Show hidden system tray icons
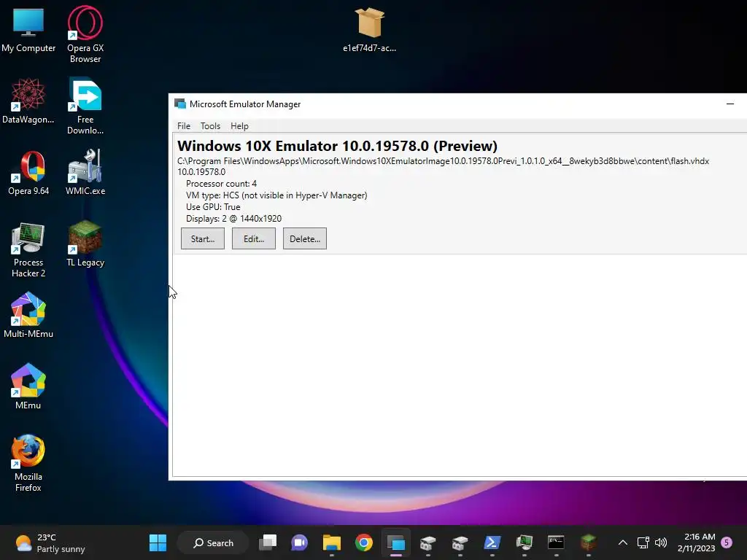Viewport: 747px width, 560px height. [x=623, y=542]
